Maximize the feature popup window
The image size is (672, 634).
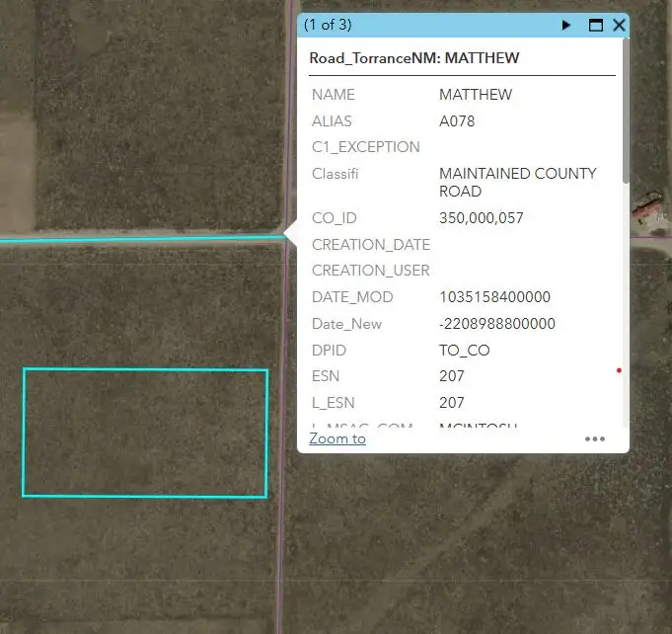click(x=595, y=25)
